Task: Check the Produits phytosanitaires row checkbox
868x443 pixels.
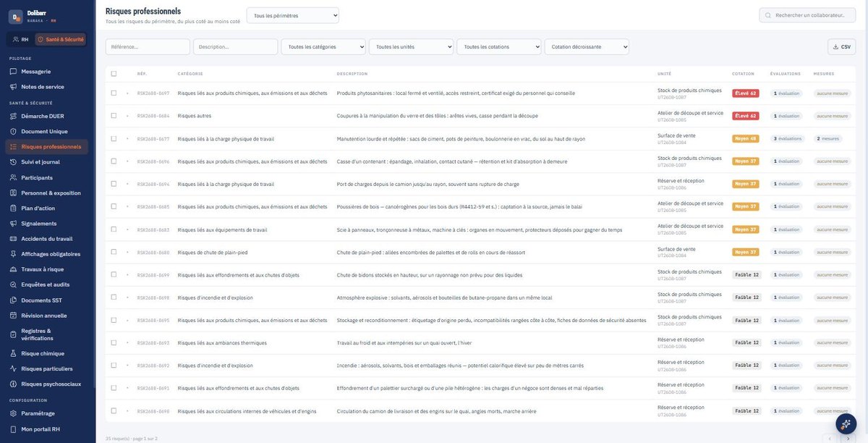Action: click(x=114, y=93)
